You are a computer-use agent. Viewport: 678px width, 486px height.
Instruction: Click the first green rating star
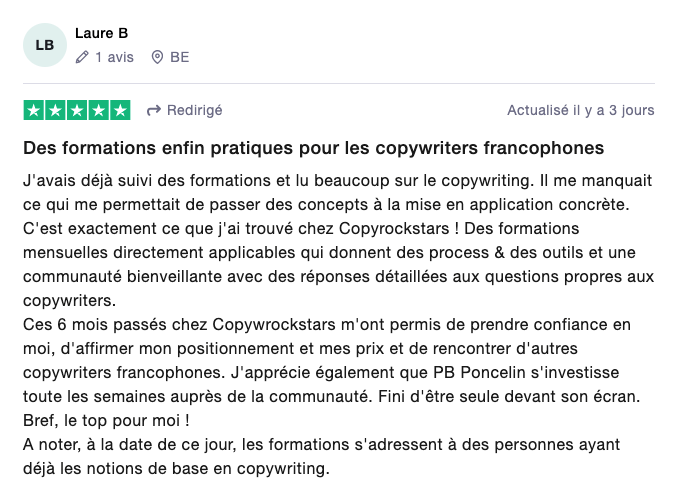pos(33,110)
